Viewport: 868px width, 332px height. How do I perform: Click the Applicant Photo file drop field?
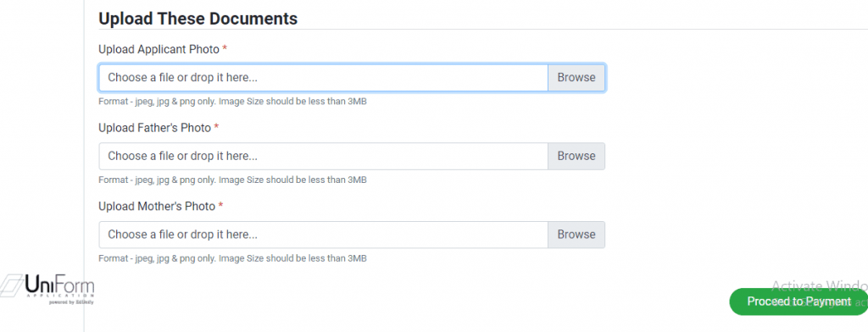pos(323,77)
